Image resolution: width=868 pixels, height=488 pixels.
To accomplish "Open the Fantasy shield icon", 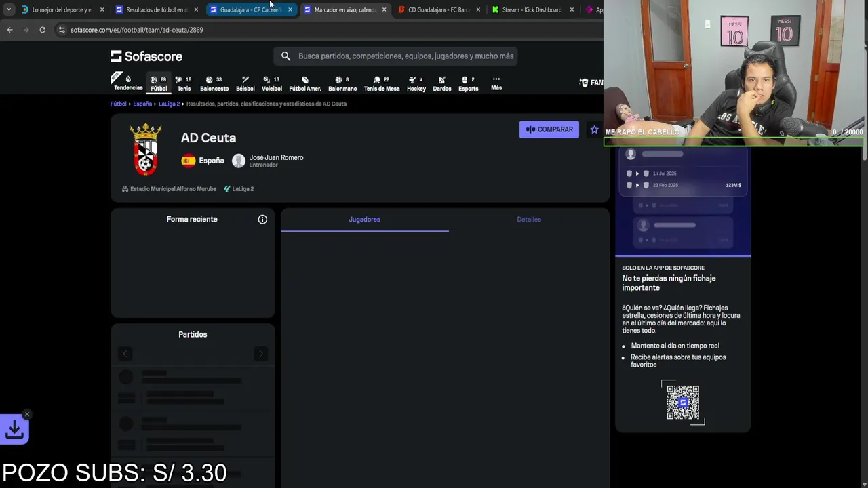I will click(x=584, y=83).
